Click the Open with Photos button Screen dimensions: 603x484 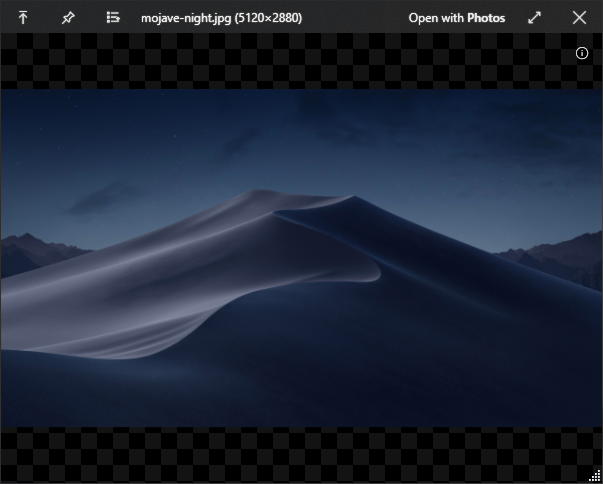click(x=456, y=18)
